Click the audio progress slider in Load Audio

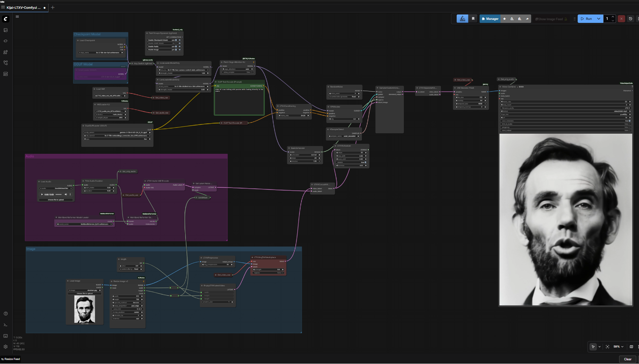59,195
